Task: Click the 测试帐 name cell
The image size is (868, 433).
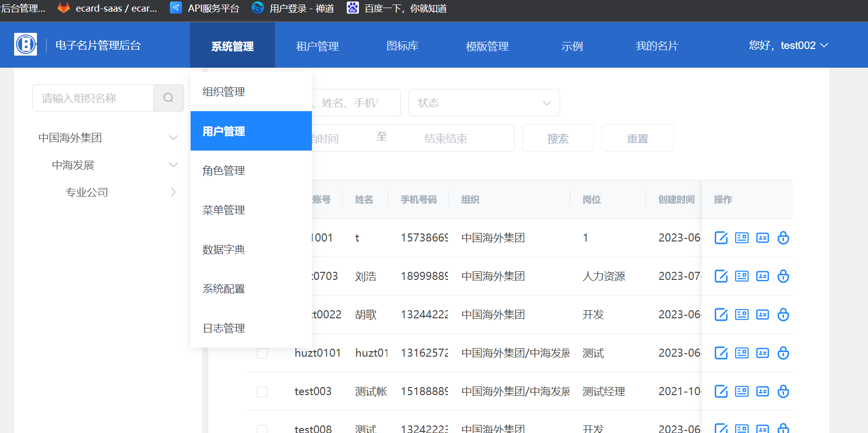Action: click(371, 392)
